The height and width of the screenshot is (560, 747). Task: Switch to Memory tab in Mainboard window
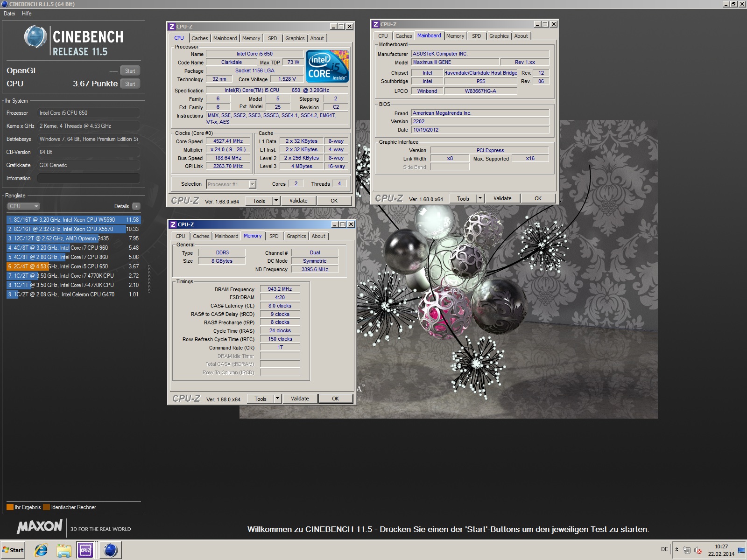455,36
